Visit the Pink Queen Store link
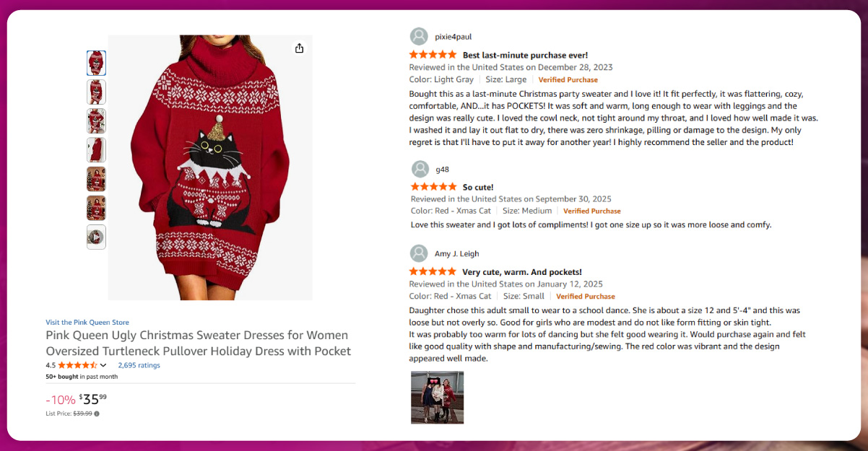Image resolution: width=868 pixels, height=451 pixels. [87, 323]
